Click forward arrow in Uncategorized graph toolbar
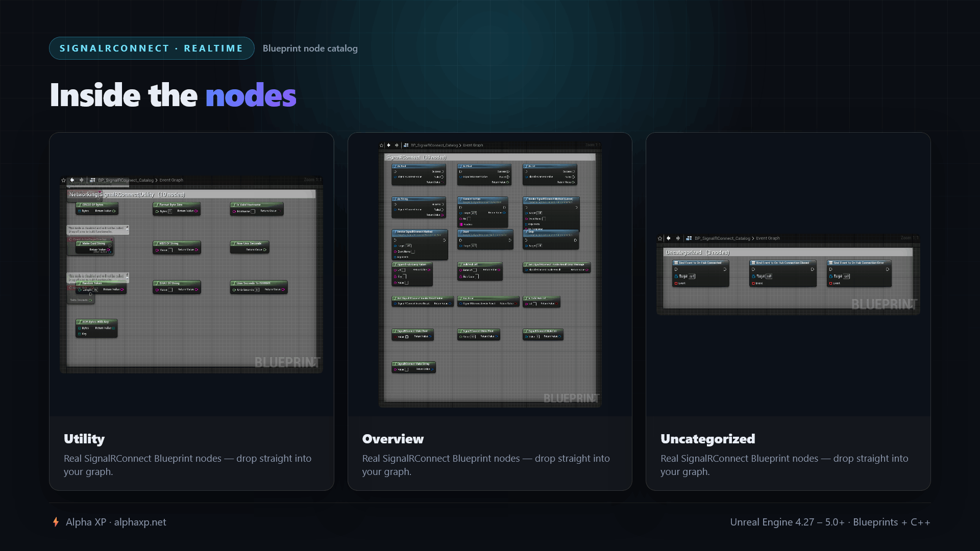The height and width of the screenshot is (551, 980). [x=678, y=238]
